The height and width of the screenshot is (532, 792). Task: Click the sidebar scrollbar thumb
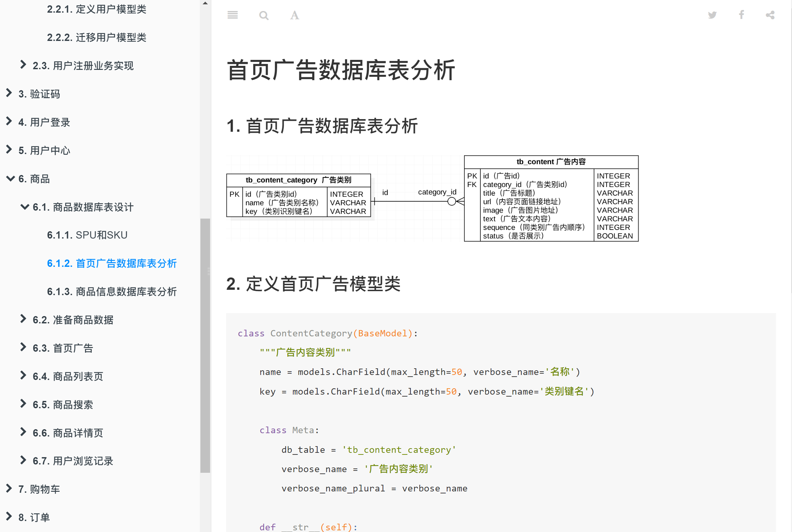(x=205, y=345)
